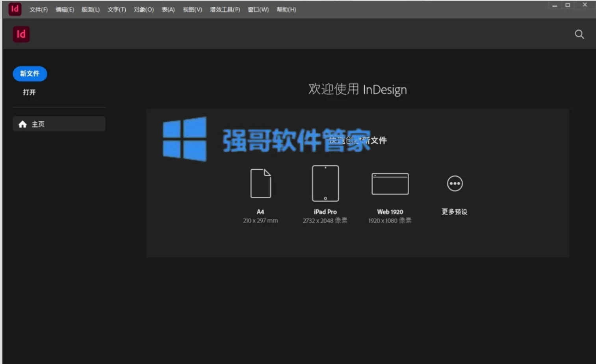Click the Web 1920 preset name
Screen dimensions: 596x364
tap(390, 212)
